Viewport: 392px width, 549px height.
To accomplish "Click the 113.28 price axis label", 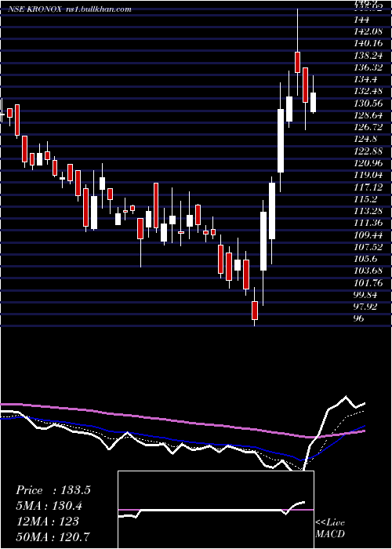I will tap(368, 211).
